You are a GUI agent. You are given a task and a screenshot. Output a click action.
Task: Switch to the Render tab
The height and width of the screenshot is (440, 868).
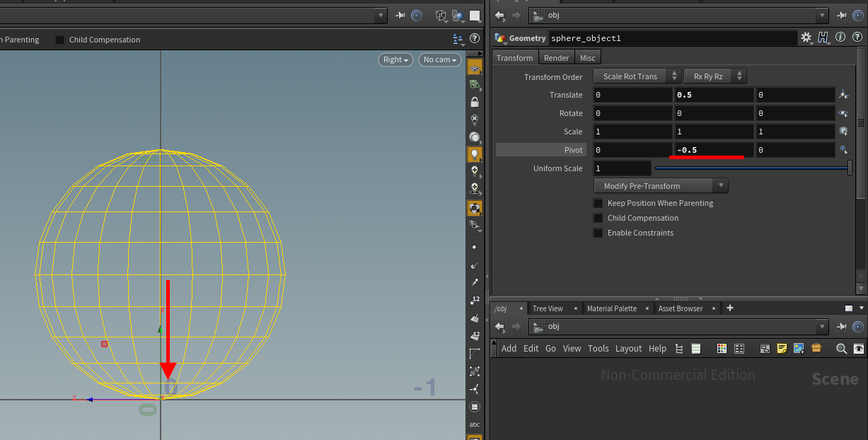(556, 58)
